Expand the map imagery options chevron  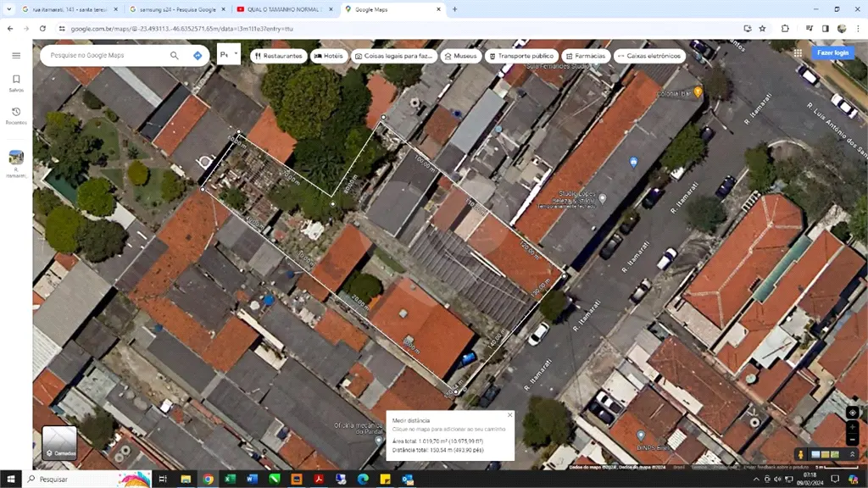tap(854, 455)
